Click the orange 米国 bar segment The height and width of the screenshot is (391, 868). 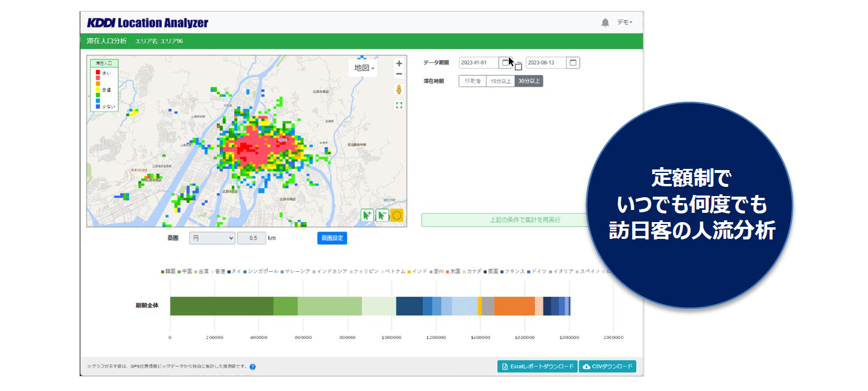pyautogui.click(x=514, y=306)
